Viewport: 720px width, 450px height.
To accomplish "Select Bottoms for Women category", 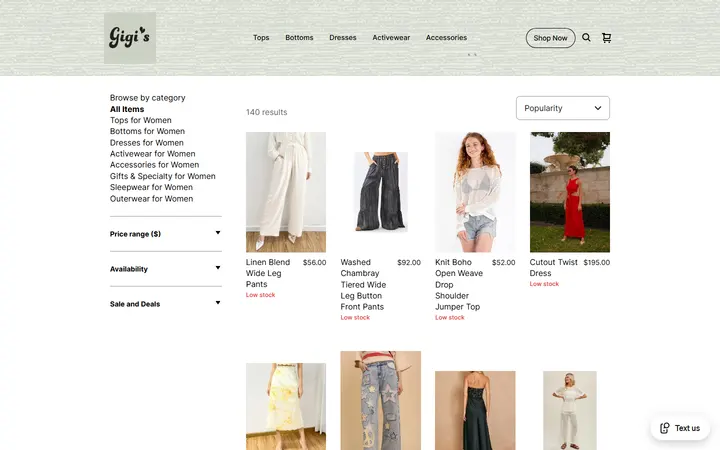I will pyautogui.click(x=147, y=131).
